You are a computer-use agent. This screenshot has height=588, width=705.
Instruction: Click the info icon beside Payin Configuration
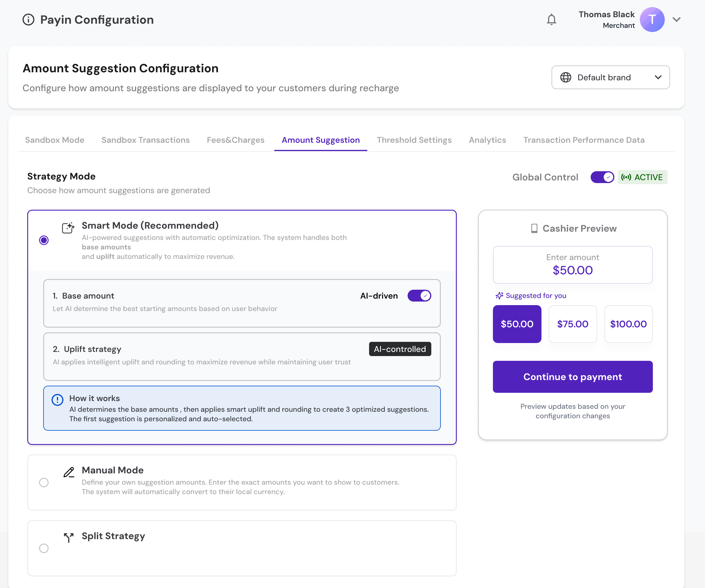coord(28,20)
